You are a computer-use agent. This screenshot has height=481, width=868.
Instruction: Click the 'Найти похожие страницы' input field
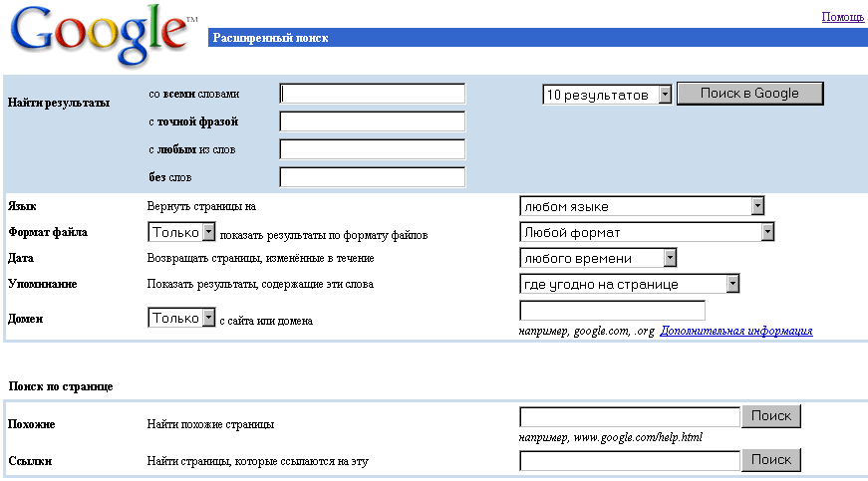630,417
